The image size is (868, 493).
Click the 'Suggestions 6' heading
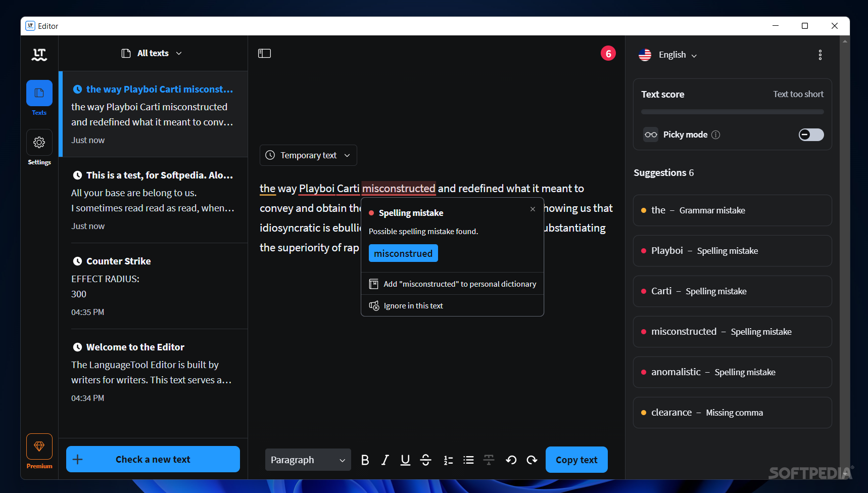point(663,173)
